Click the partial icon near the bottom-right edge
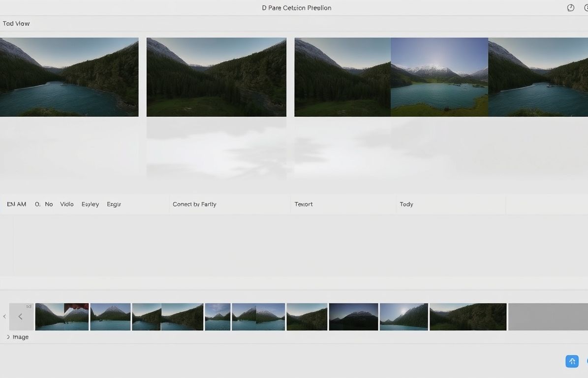The width and height of the screenshot is (588, 378). (x=586, y=361)
